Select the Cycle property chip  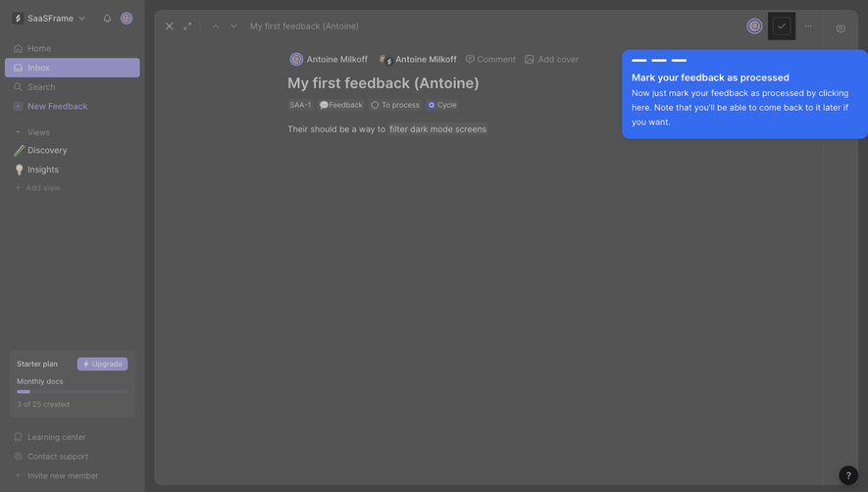point(442,105)
